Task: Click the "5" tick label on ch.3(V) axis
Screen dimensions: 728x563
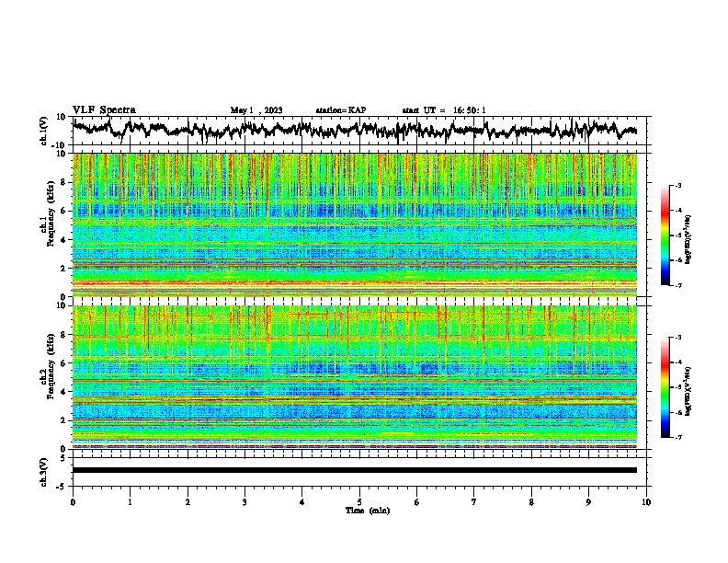Action: click(64, 458)
